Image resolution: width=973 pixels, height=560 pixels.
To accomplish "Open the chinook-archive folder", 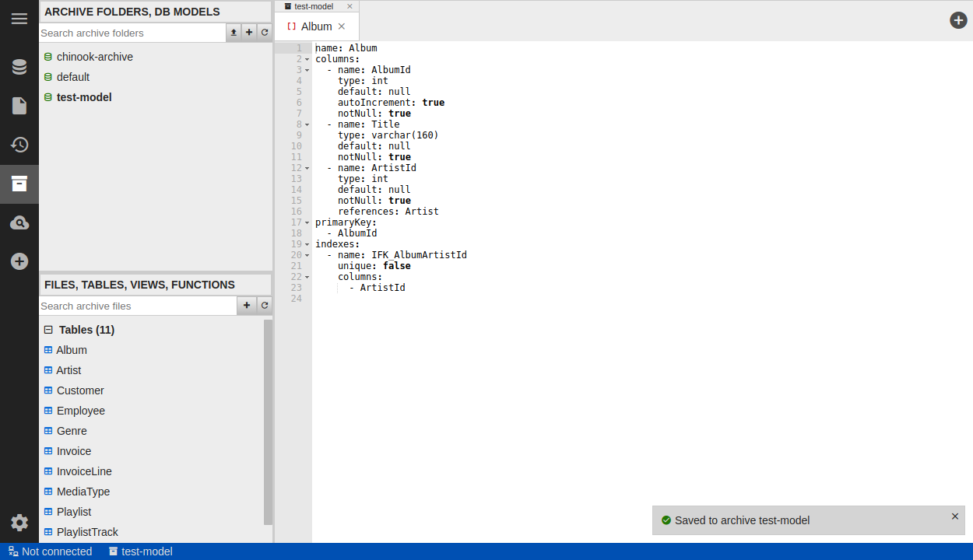I will tap(94, 57).
